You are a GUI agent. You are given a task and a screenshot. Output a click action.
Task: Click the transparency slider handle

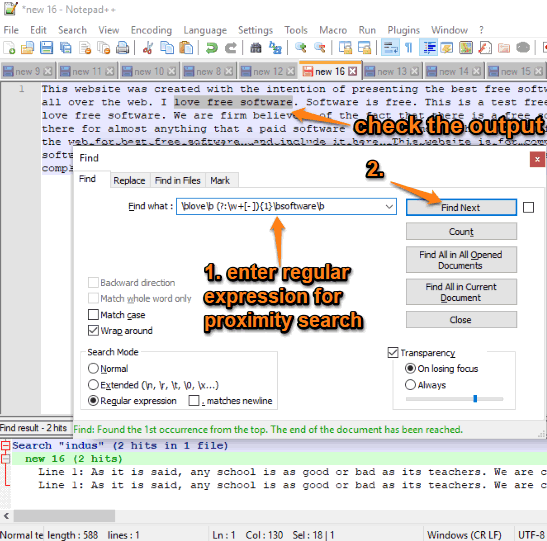[x=475, y=399]
